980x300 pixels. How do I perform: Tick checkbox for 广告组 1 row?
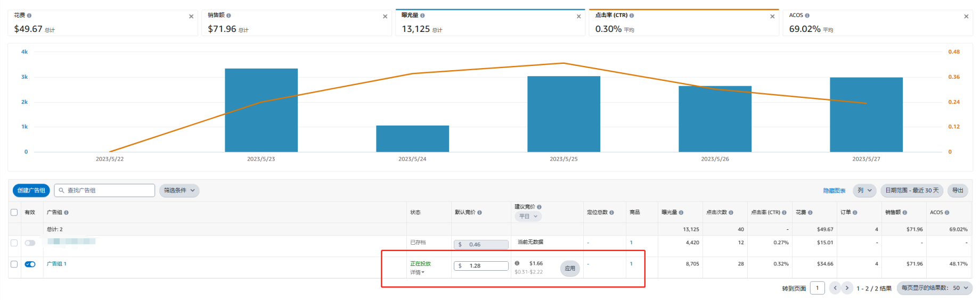click(14, 264)
